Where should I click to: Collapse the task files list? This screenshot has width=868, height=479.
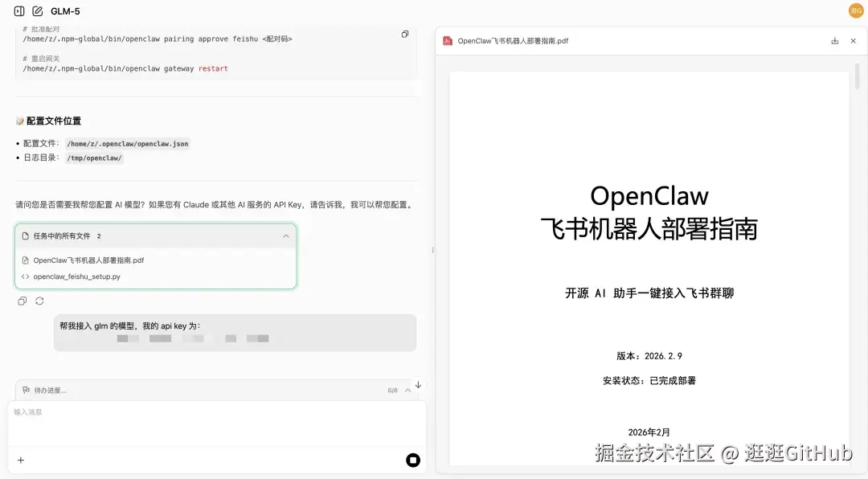[x=285, y=236]
